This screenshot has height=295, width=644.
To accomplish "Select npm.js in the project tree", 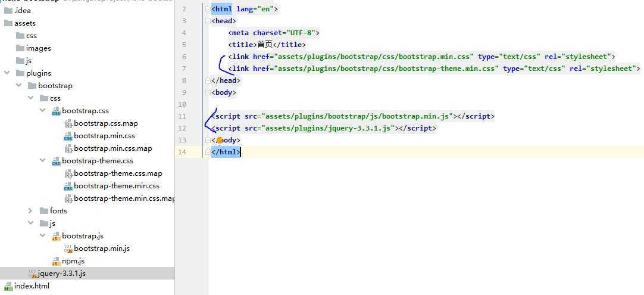I will (x=73, y=261).
